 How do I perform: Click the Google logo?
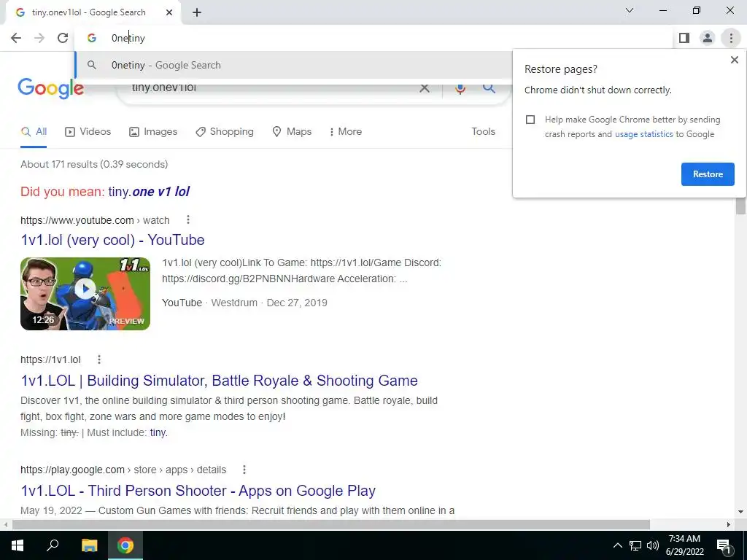pos(51,88)
